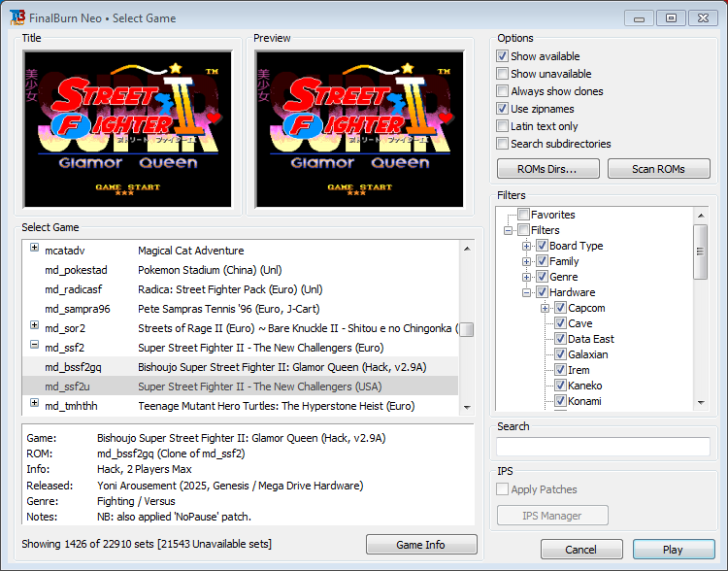Uncheck the Galaxian hardware filter
This screenshot has height=571, width=728.
pos(560,354)
